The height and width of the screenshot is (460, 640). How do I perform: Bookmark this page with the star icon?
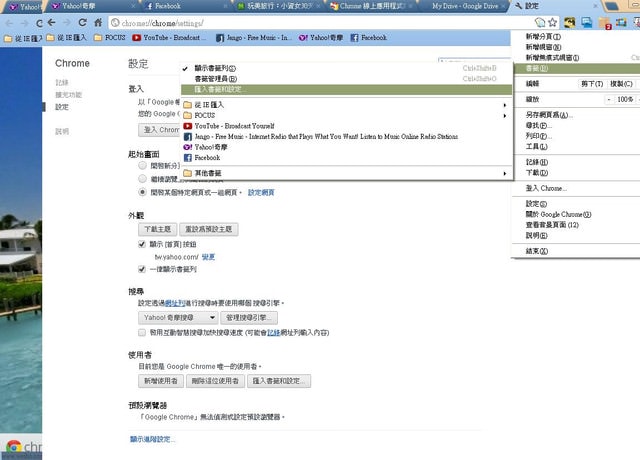[552, 22]
